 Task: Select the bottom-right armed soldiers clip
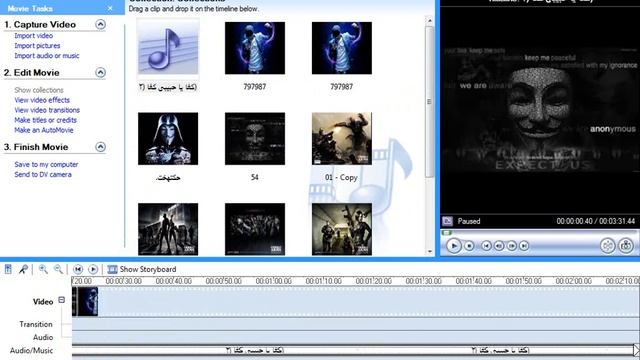(342, 229)
